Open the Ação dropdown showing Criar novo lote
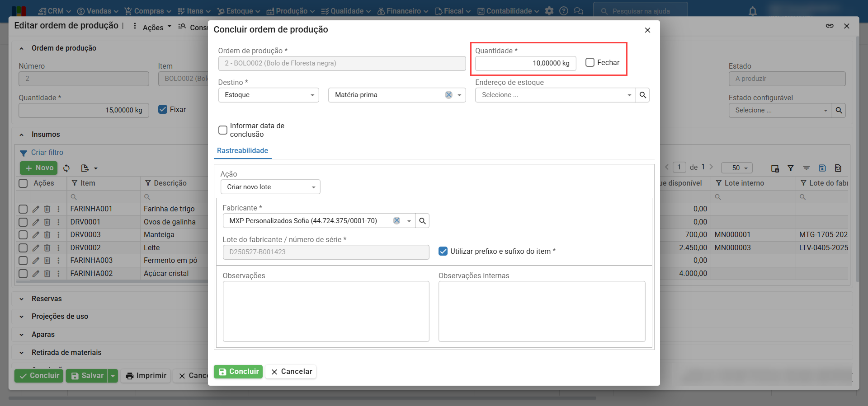This screenshot has width=868, height=406. (270, 187)
